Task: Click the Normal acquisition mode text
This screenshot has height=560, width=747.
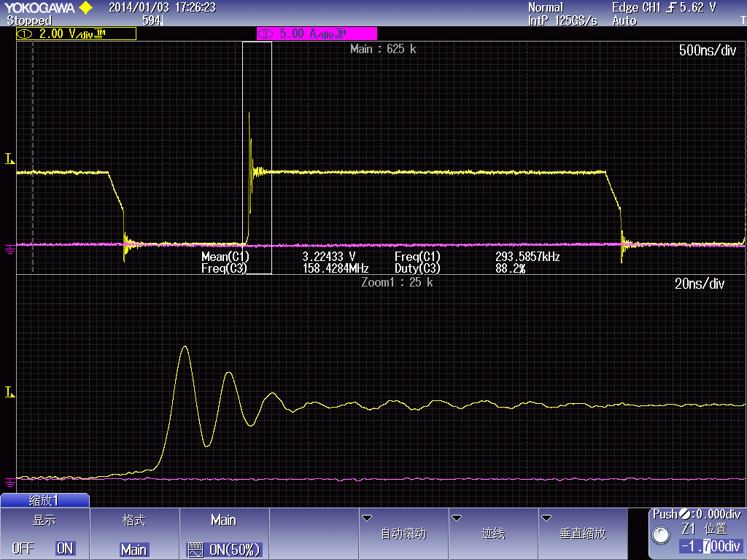Action: (546, 7)
